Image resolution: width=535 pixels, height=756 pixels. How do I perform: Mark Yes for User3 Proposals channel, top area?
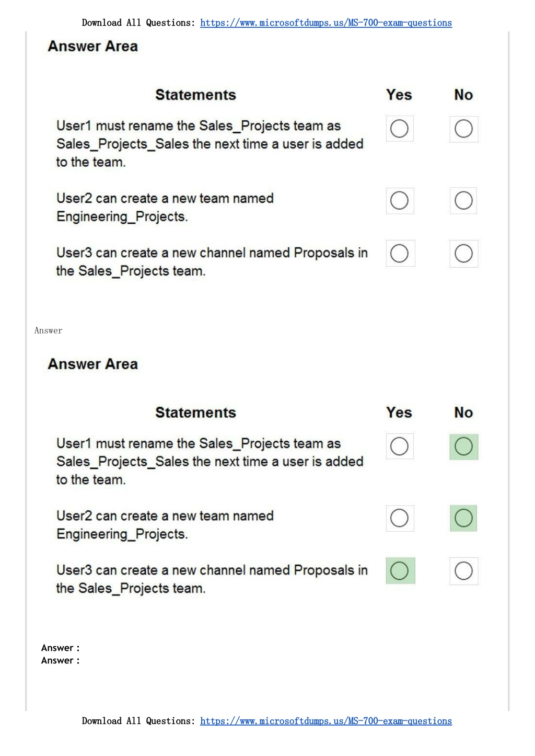400,254
